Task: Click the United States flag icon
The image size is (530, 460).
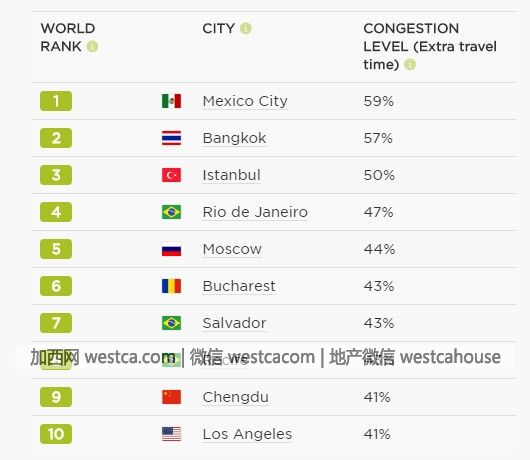Action: pos(171,434)
